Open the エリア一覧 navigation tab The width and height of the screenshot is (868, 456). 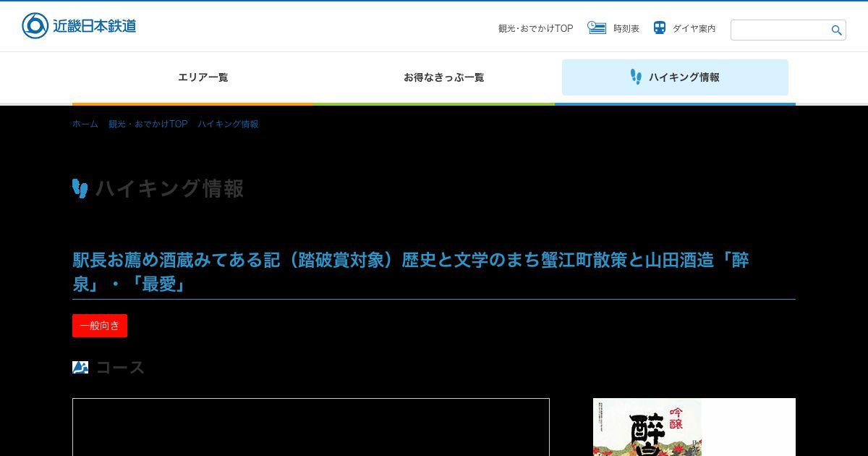click(203, 77)
